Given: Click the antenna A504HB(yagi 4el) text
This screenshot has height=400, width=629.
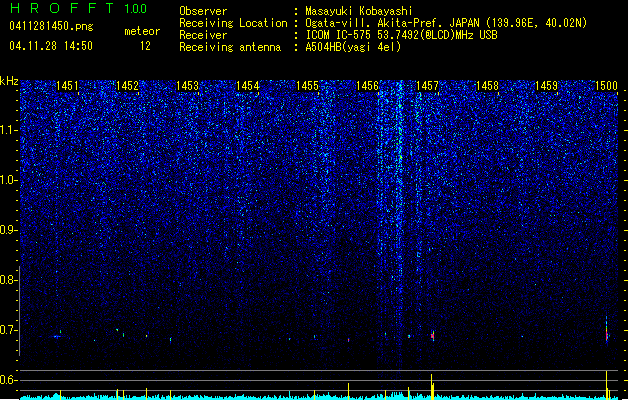Looking at the screenshot, I should [353, 47].
